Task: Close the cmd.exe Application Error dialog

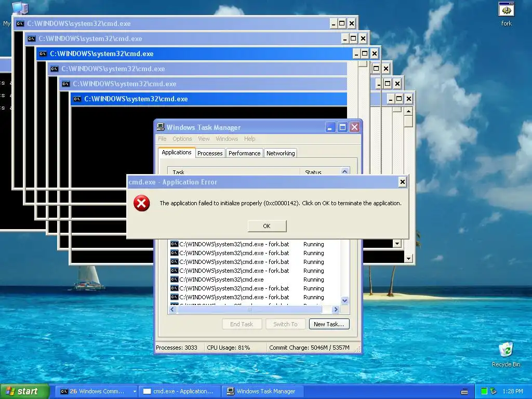Action: pos(403,182)
